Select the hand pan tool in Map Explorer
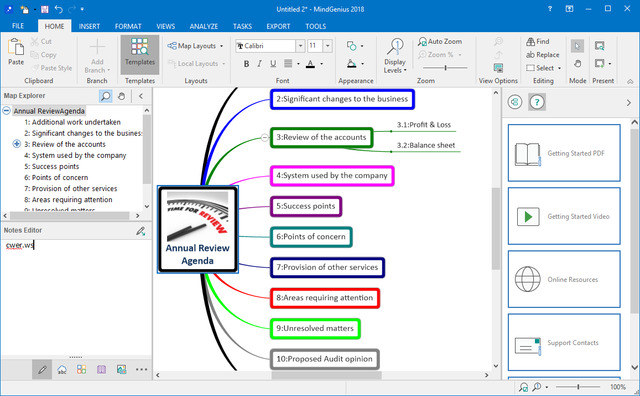The image size is (640, 396). 122,96
